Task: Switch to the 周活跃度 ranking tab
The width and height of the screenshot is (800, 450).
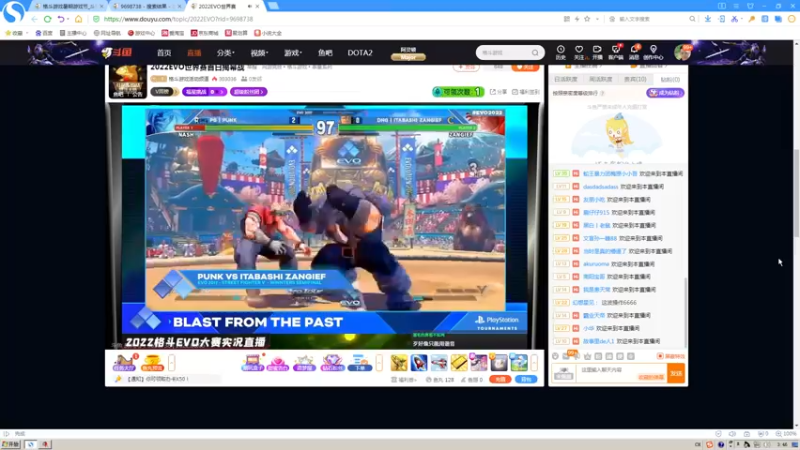Action: (601, 80)
